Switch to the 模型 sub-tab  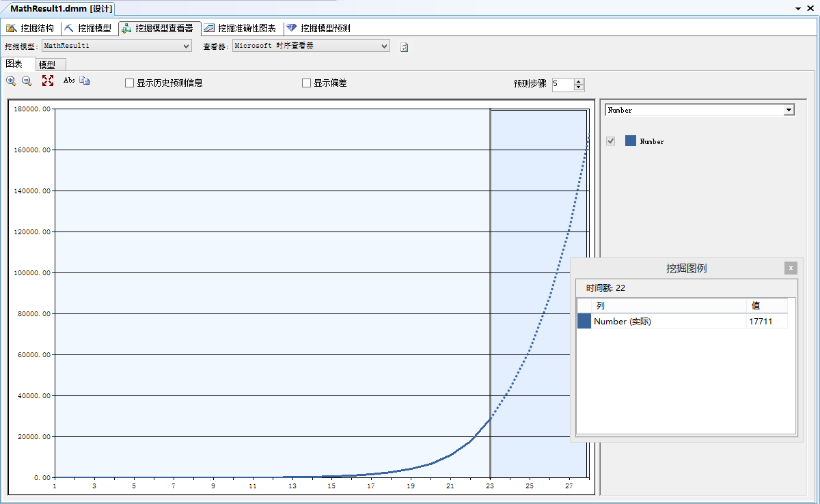point(51,64)
